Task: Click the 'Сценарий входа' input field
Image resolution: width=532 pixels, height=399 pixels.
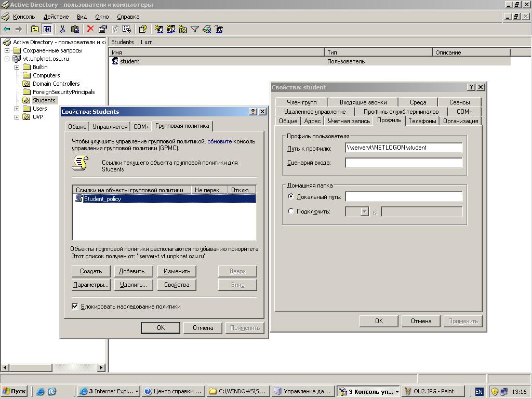Action: (x=403, y=163)
